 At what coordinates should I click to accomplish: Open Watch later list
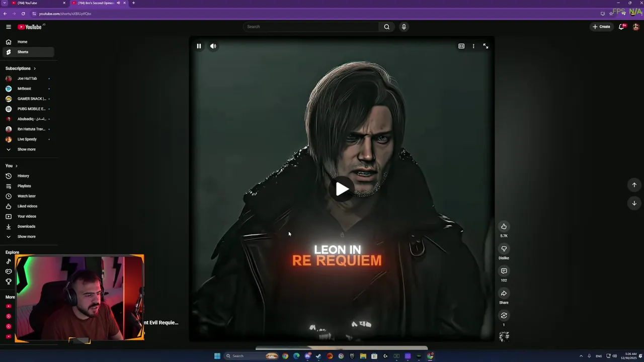pyautogui.click(x=28, y=196)
